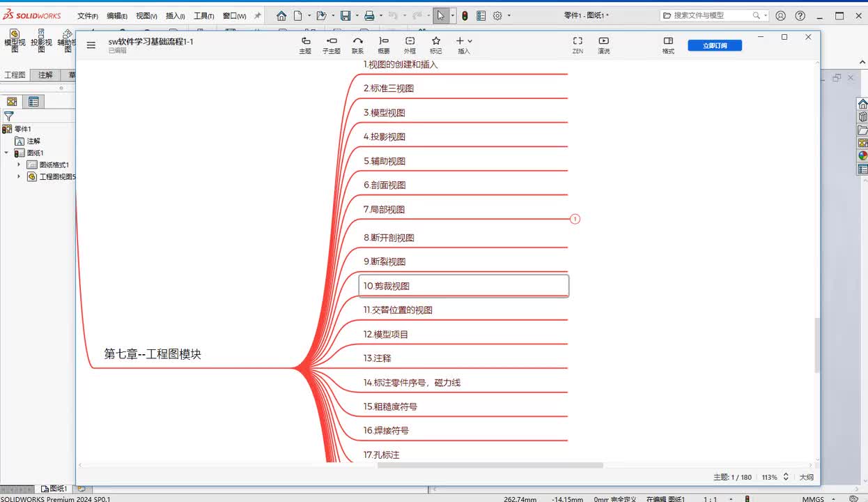Open the 标记 marker star tool
868x502 pixels.
point(436,45)
